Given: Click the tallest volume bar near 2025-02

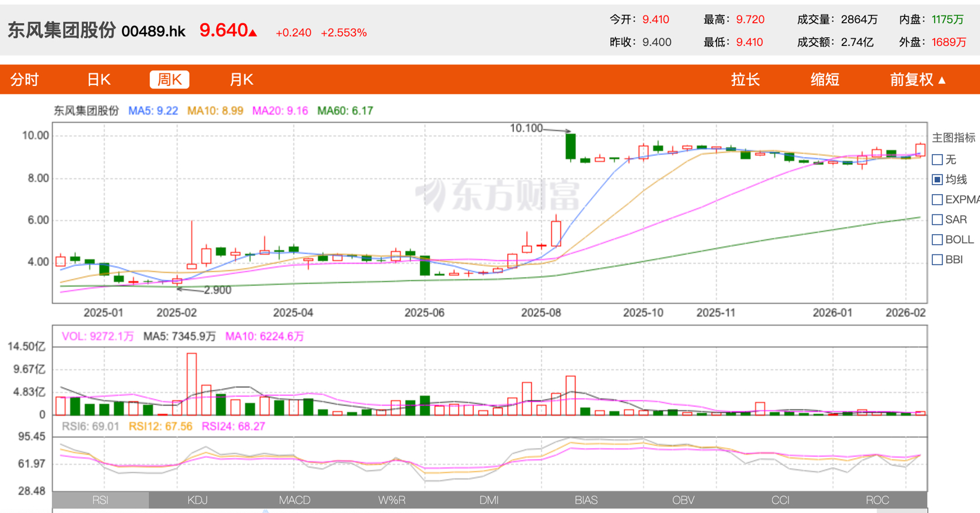Looking at the screenshot, I should tap(191, 384).
